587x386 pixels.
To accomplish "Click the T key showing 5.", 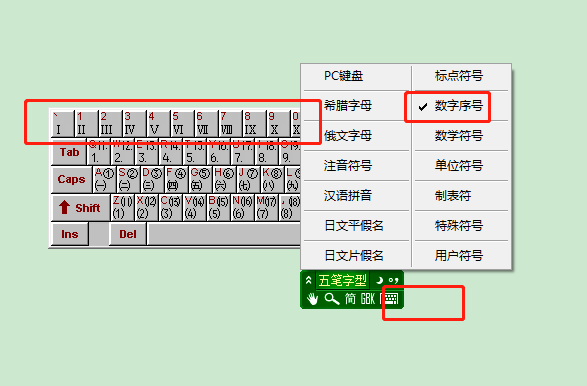I will [x=195, y=152].
